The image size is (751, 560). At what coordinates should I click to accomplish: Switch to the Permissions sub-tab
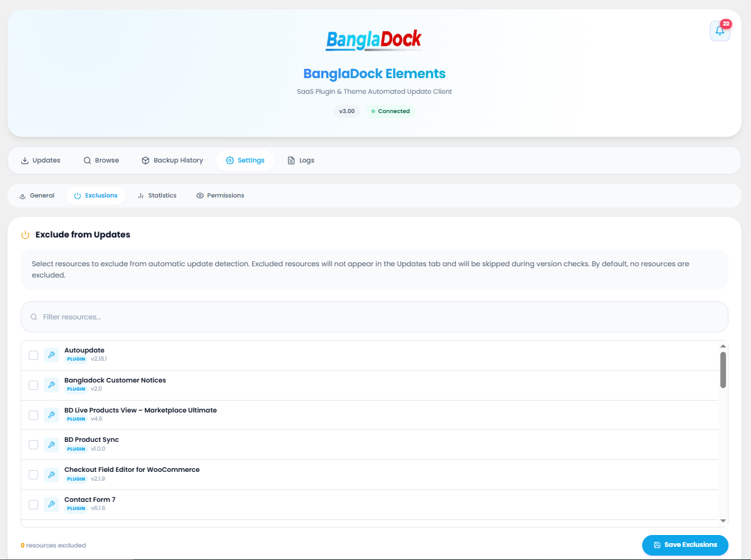tap(220, 196)
